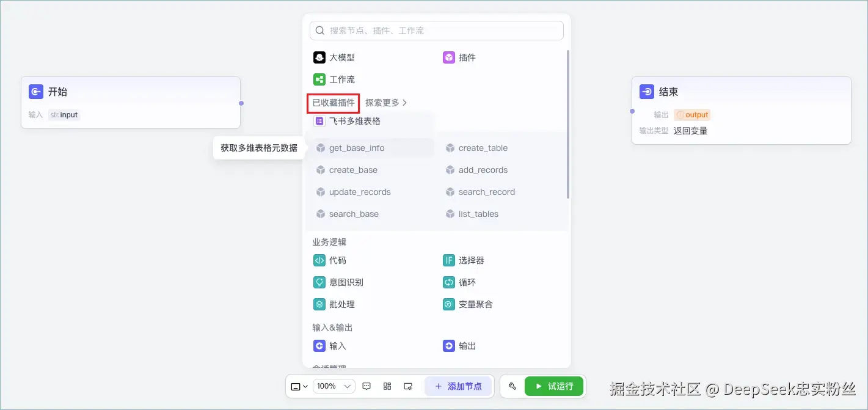Click the 结束 end node icon

click(x=647, y=92)
